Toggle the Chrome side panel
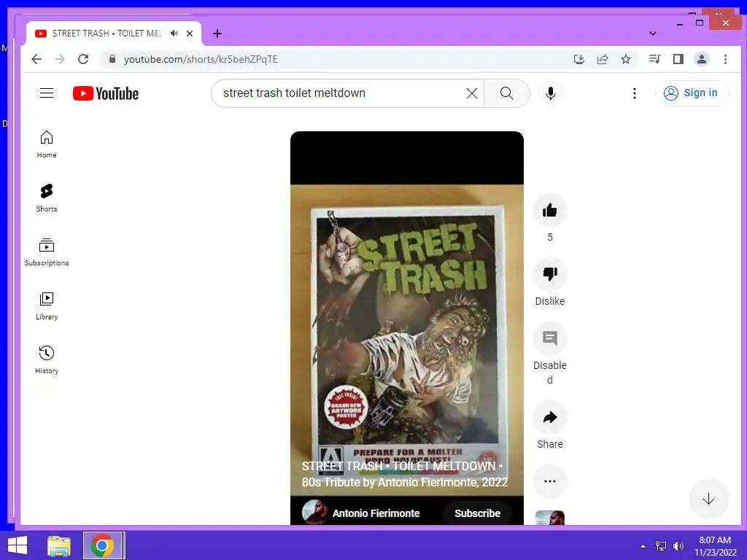The width and height of the screenshot is (747, 560). 678,59
